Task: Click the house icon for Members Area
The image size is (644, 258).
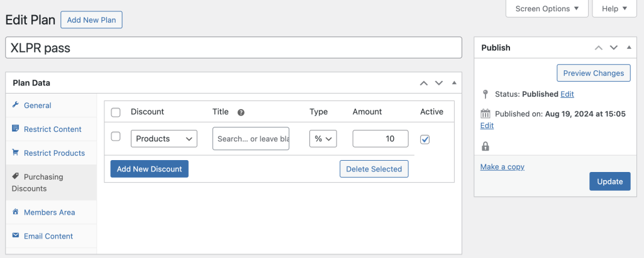Action: click(16, 212)
